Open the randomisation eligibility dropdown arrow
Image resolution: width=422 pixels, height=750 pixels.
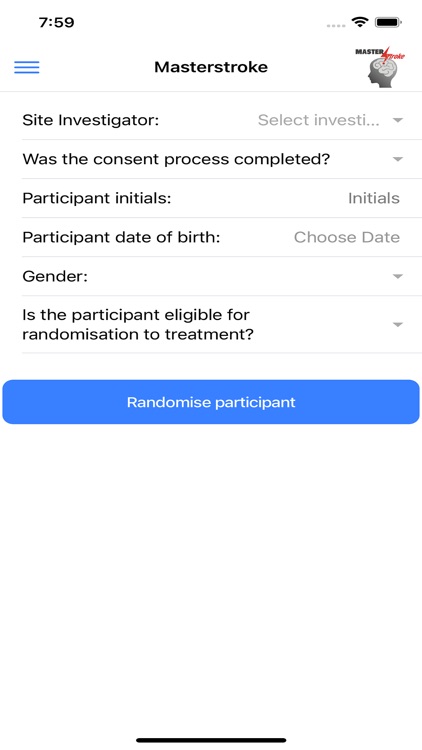click(398, 324)
